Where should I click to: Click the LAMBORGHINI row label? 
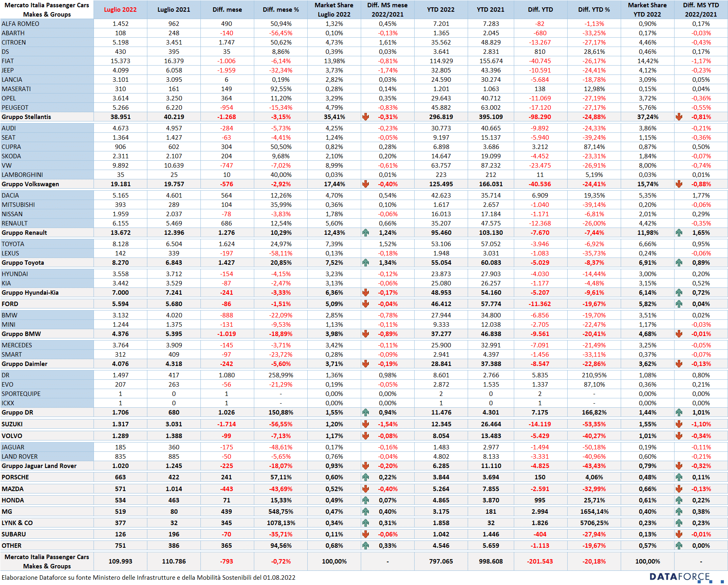pyautogui.click(x=22, y=175)
